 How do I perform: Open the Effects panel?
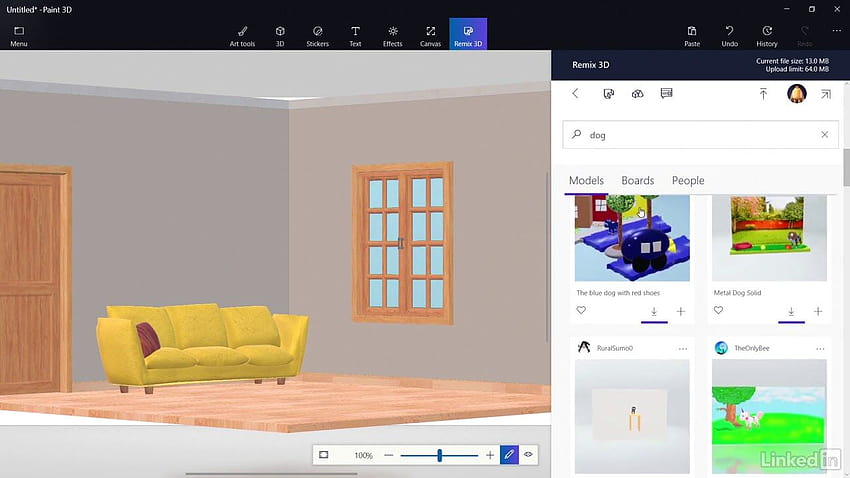coord(392,36)
